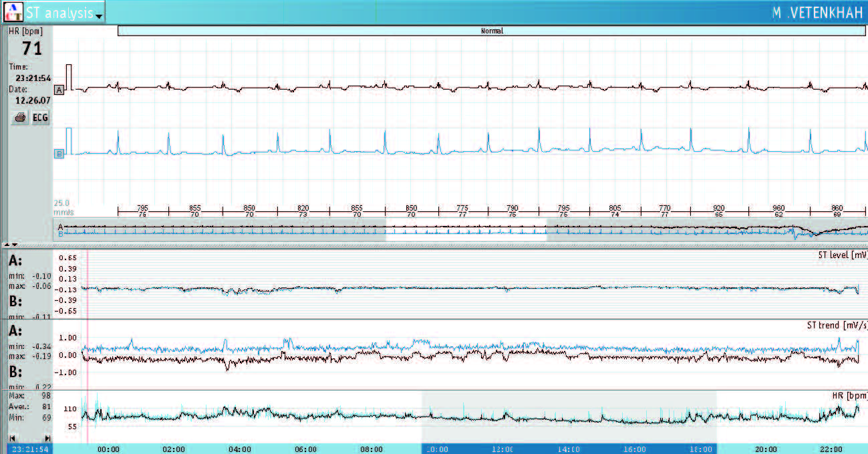Click the 20:00 mark on the time axis

[x=766, y=449]
